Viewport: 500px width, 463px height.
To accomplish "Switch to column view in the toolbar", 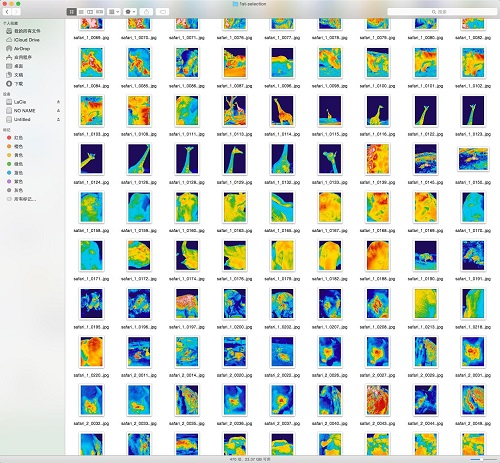I will click(x=90, y=12).
